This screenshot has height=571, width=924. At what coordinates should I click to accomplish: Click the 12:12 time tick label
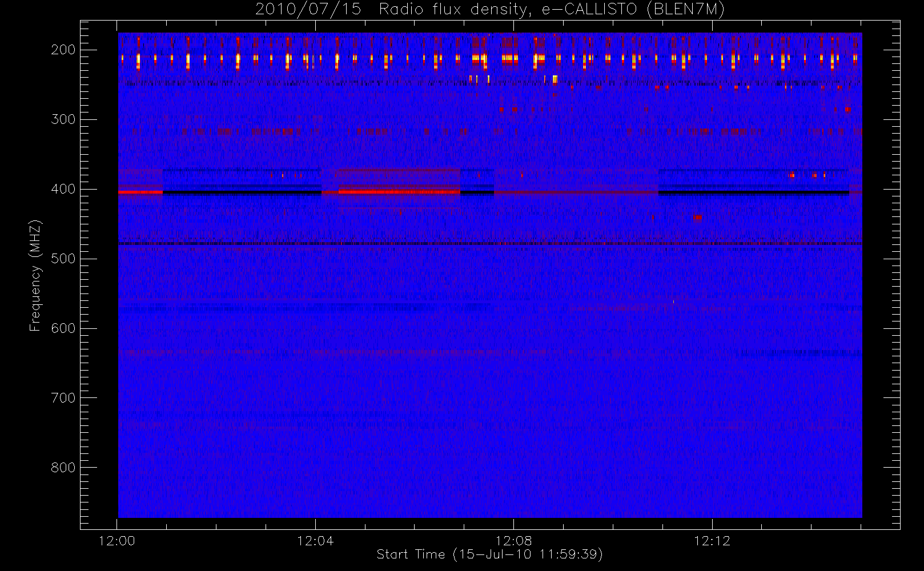pos(712,541)
